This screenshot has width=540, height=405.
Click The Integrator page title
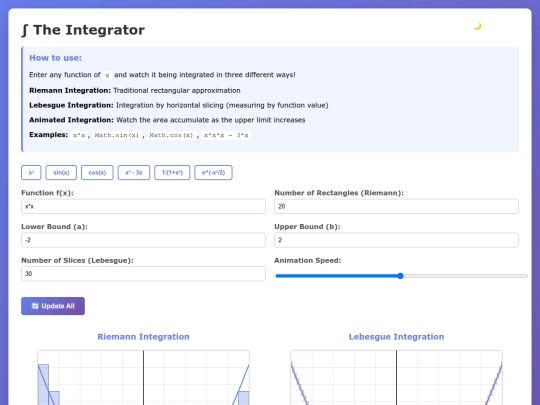click(x=83, y=30)
